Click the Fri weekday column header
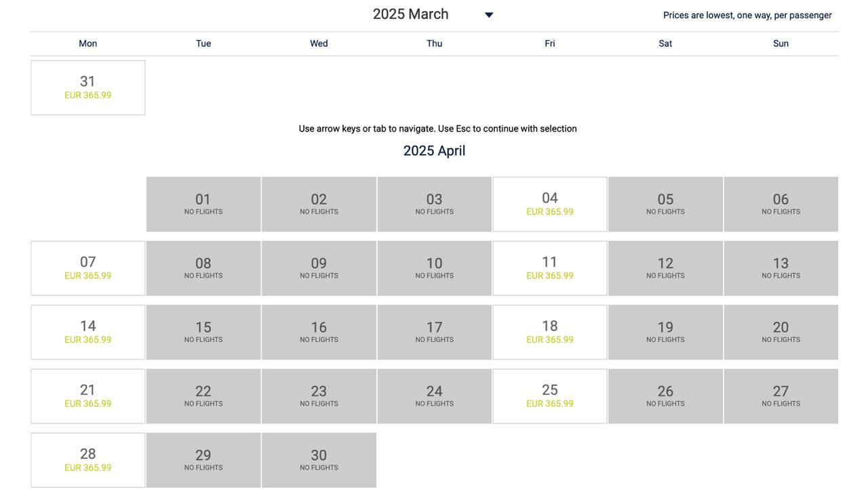The height and width of the screenshot is (492, 868). click(550, 43)
